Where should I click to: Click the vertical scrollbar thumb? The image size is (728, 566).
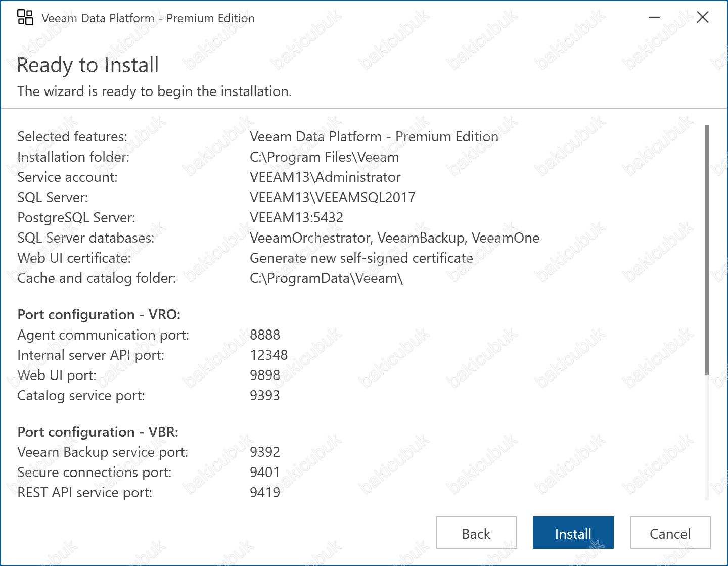pos(706,250)
